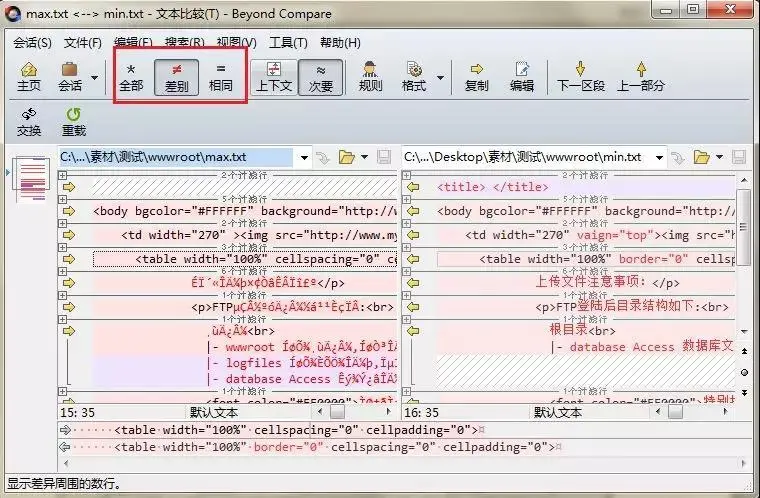Copy the right table border line to the left

click(x=413, y=259)
